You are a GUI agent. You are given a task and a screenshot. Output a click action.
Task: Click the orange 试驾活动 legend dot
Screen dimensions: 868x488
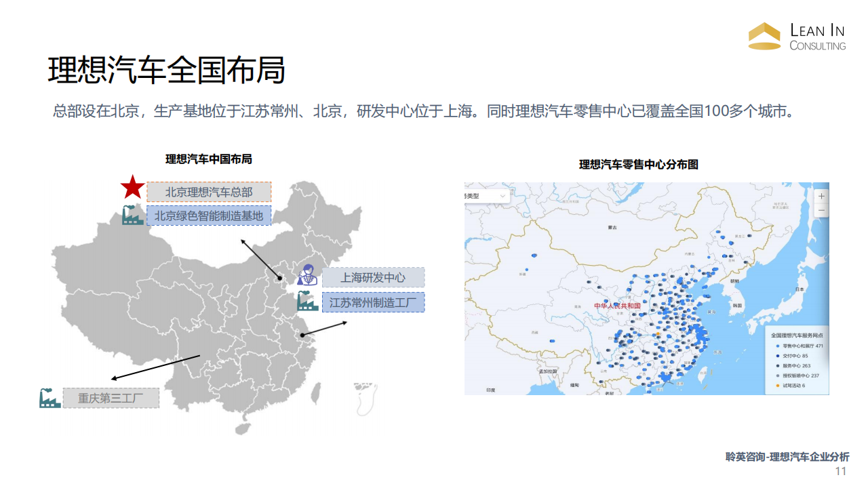point(777,385)
